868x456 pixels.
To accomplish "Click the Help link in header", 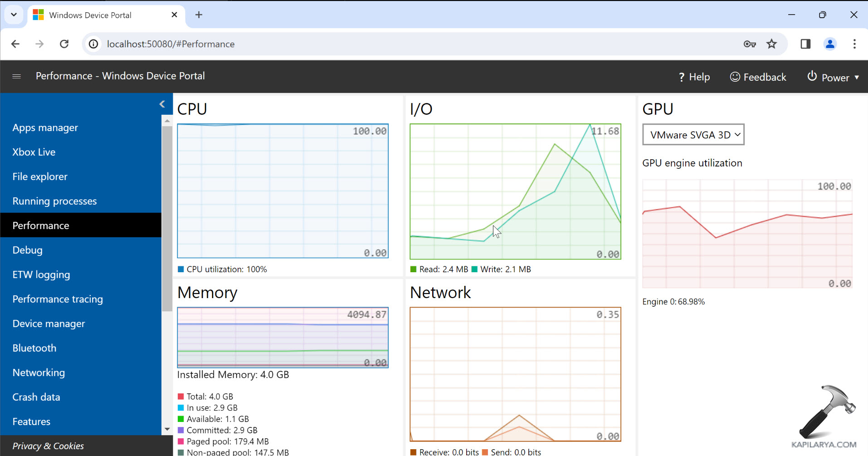I will click(694, 77).
